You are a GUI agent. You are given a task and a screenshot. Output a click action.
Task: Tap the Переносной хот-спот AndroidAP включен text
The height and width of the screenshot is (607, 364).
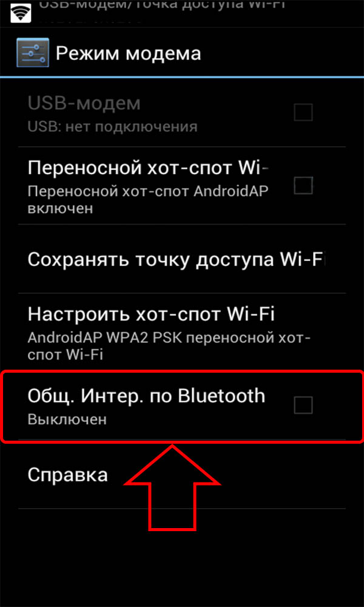pyautogui.click(x=148, y=199)
